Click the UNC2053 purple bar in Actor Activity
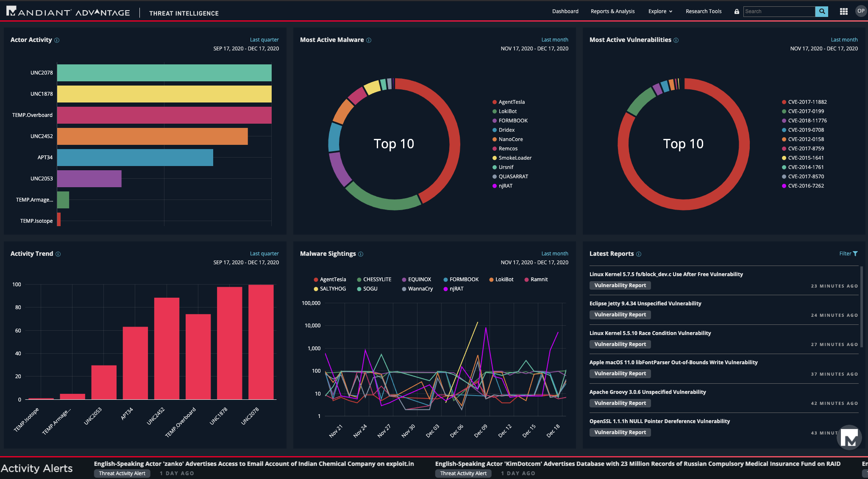This screenshot has width=868, height=479. click(x=89, y=179)
